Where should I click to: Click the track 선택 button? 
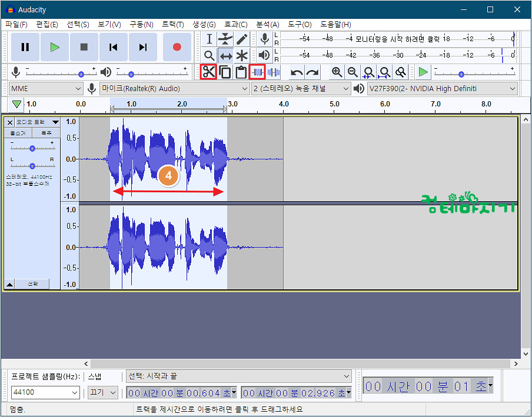33,284
